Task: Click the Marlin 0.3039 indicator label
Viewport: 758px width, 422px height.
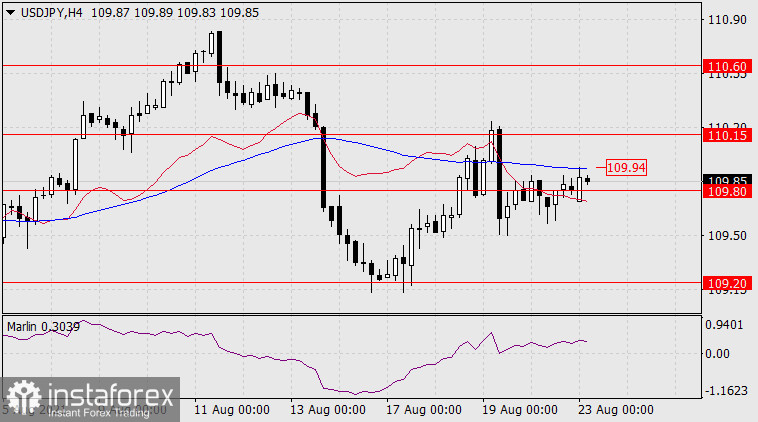Action: click(44, 326)
